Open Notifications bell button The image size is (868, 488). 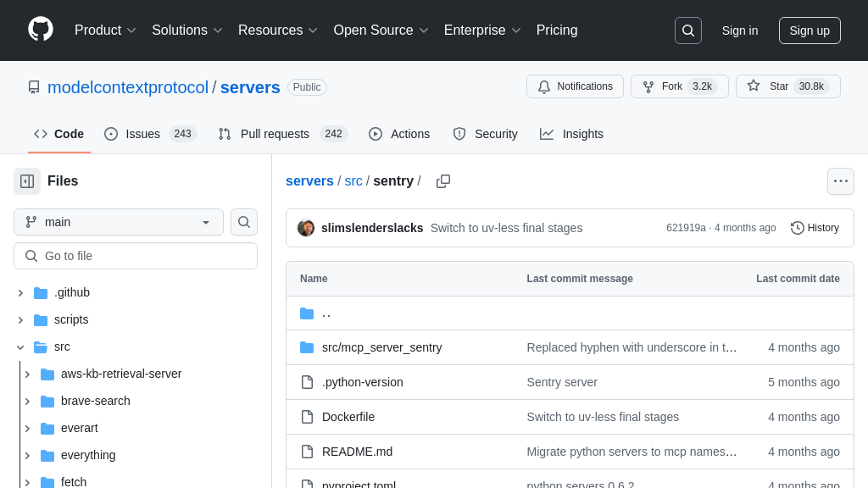(x=575, y=86)
